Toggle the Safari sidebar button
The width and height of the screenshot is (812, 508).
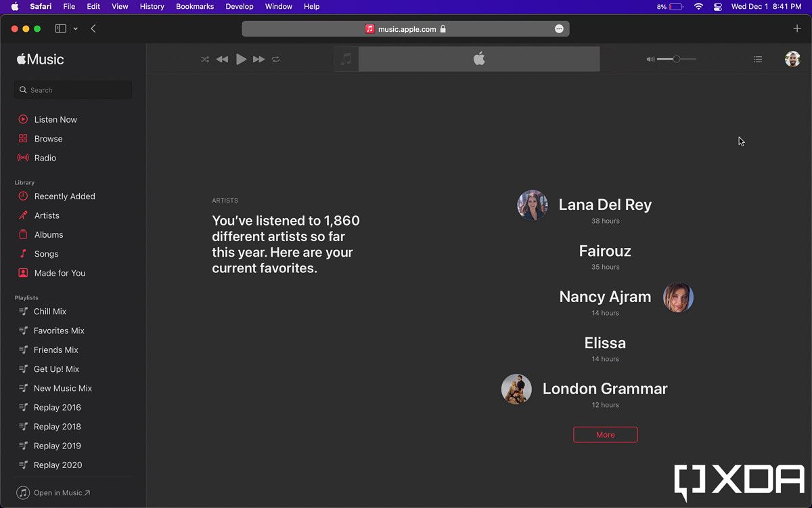coord(60,29)
